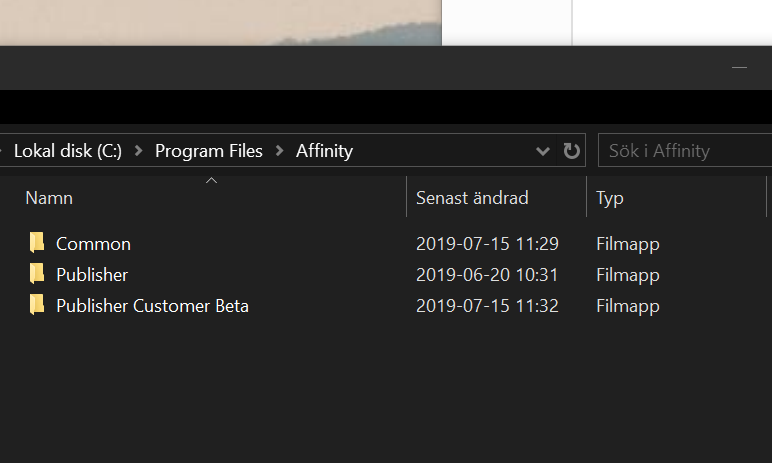The image size is (772, 463).
Task: Open the address bar history dropdown arrow
Action: (543, 151)
